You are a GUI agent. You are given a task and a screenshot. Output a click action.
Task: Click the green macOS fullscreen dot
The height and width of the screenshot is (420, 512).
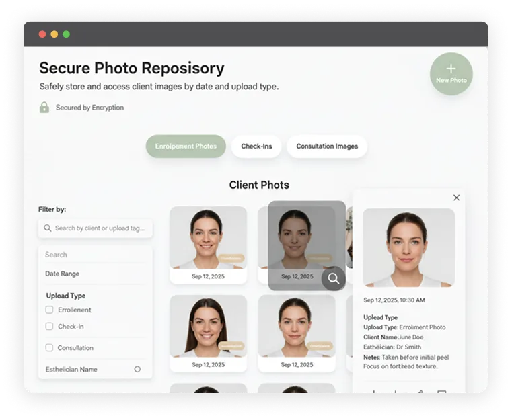[x=66, y=34]
